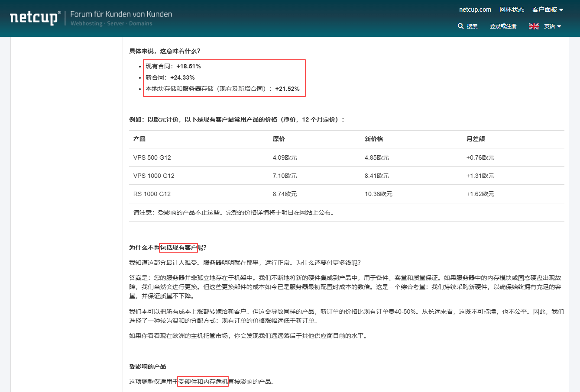Click the 10.36欧元 new price cell
The height and width of the screenshot is (392, 580).
tap(378, 194)
